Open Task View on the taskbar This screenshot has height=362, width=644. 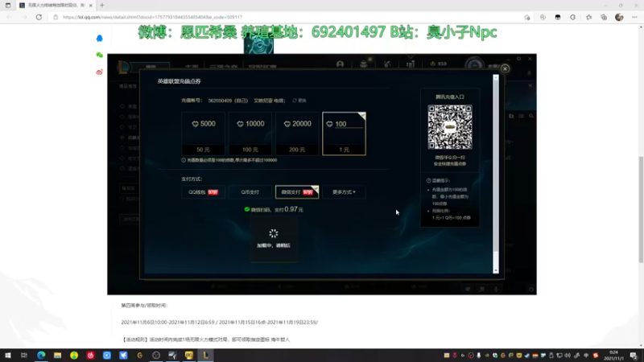tap(24, 356)
